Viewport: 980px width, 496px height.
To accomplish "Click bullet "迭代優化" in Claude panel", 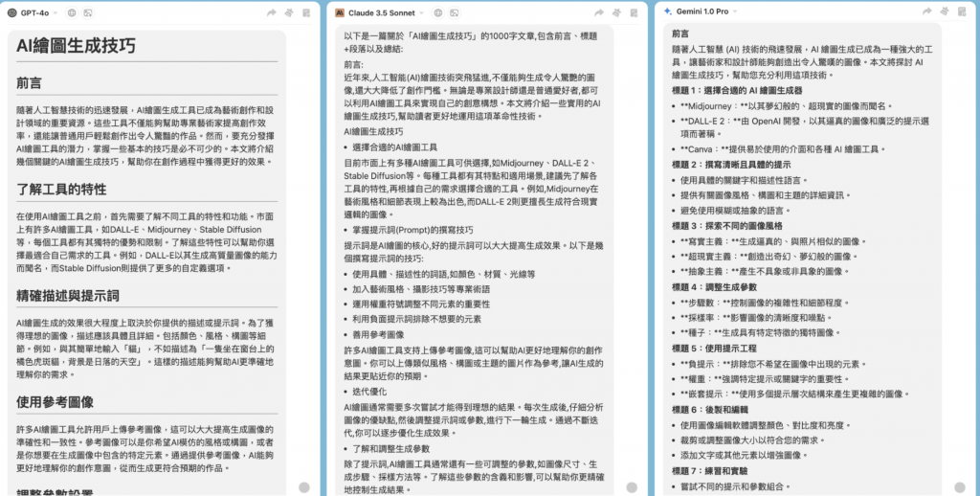I will [x=368, y=392].
